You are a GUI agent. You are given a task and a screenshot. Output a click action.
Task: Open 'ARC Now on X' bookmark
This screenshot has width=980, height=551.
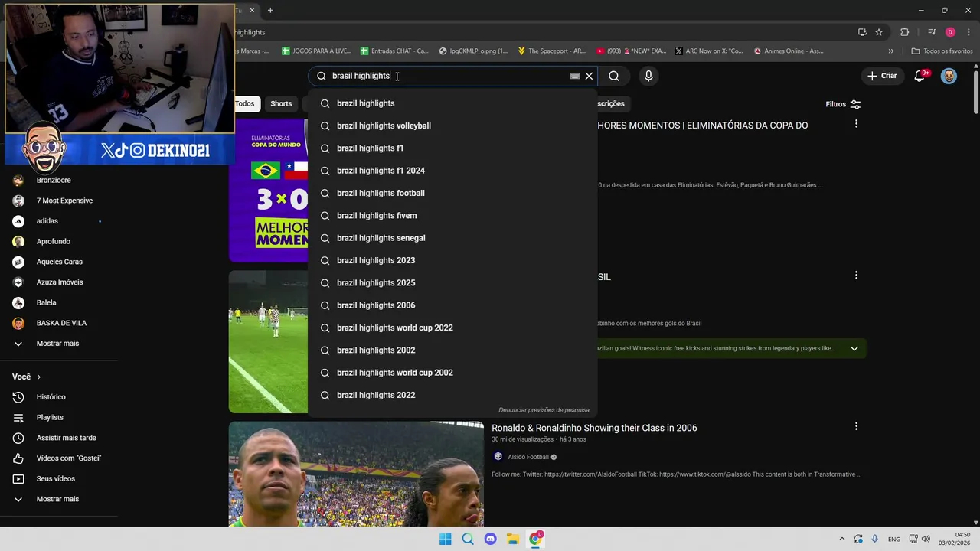pyautogui.click(x=709, y=51)
